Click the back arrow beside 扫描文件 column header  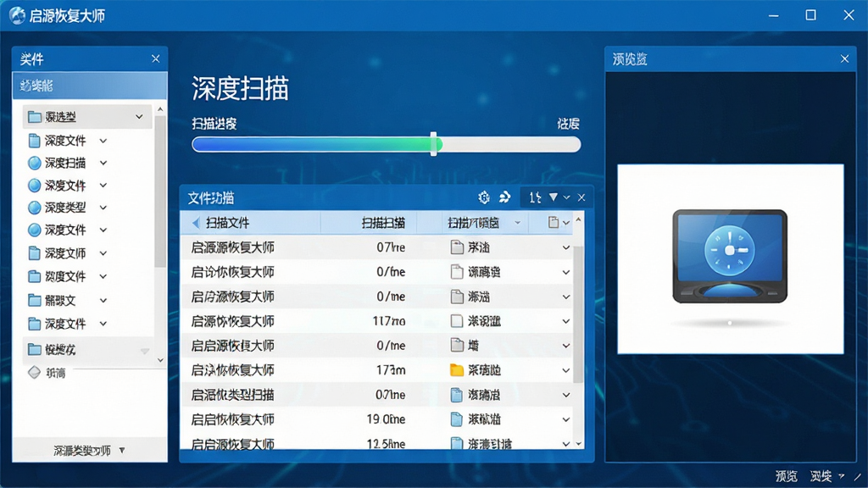click(x=196, y=223)
